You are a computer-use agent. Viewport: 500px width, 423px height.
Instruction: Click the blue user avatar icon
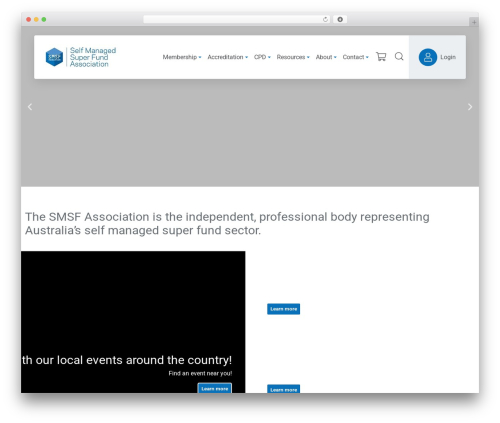pos(428,57)
